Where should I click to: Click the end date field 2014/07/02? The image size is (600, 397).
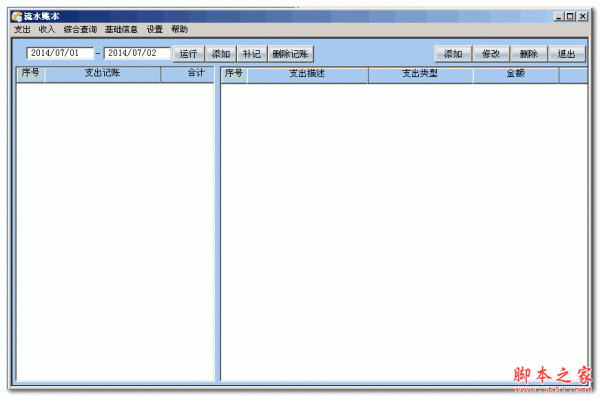coord(137,53)
